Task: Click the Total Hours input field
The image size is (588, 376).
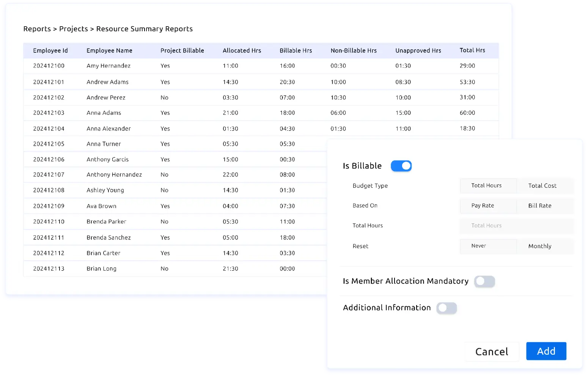Action: tap(516, 226)
